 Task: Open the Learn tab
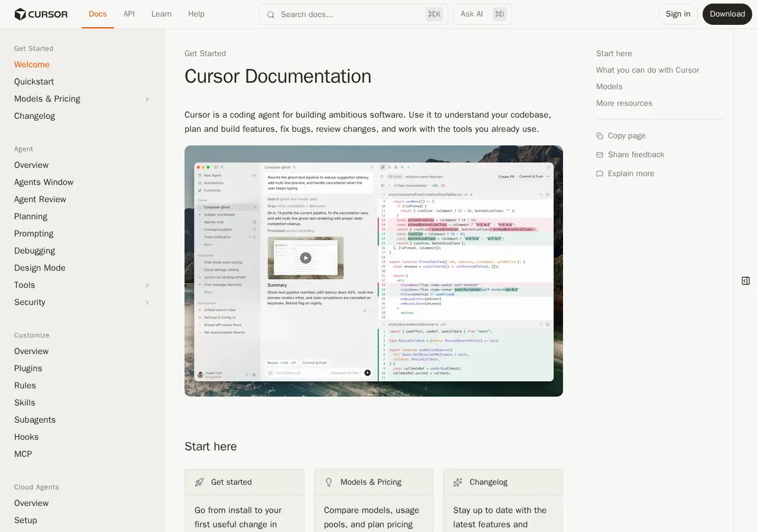click(x=161, y=14)
